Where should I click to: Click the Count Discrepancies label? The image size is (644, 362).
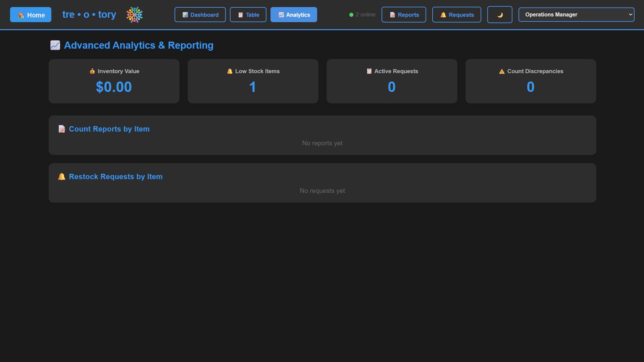535,71
